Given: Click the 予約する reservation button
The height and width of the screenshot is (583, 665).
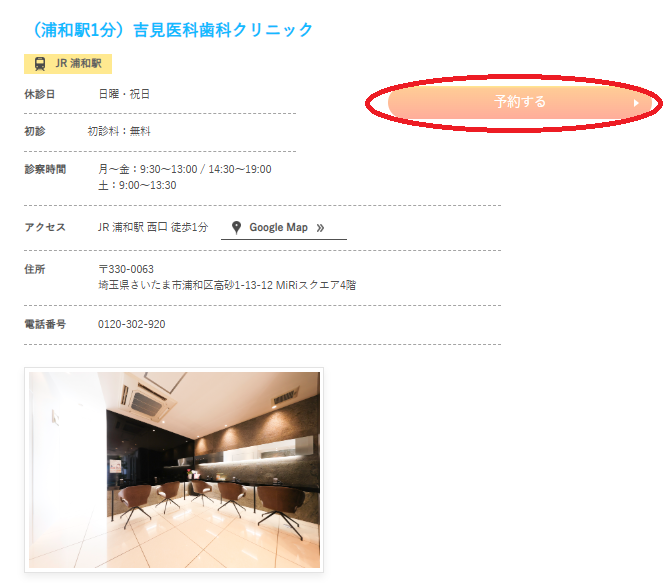Looking at the screenshot, I should tap(520, 102).
